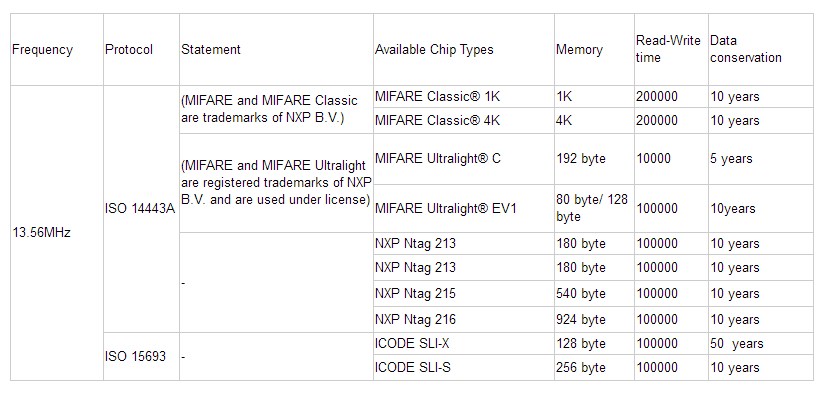Click the ICODE SLI-S chip cell

point(464,367)
